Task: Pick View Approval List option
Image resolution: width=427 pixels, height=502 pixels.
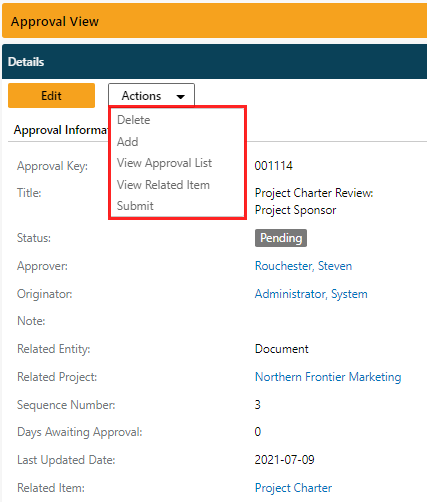Action: click(x=164, y=163)
